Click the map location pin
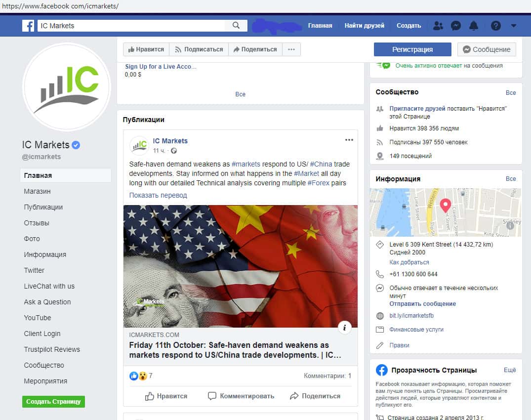This screenshot has height=420, width=531. (x=446, y=206)
